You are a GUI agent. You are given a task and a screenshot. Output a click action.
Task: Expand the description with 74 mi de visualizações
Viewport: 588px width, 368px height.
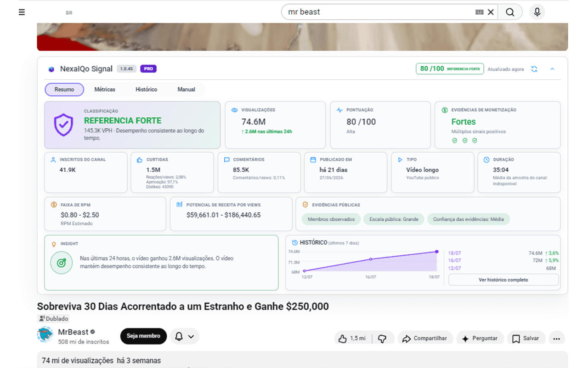(x=302, y=360)
